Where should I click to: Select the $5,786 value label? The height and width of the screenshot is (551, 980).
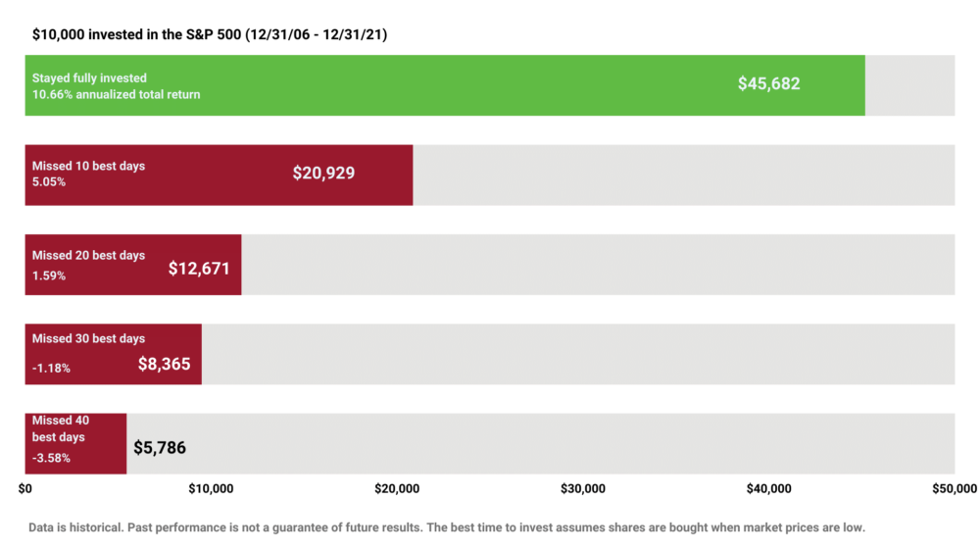159,449
